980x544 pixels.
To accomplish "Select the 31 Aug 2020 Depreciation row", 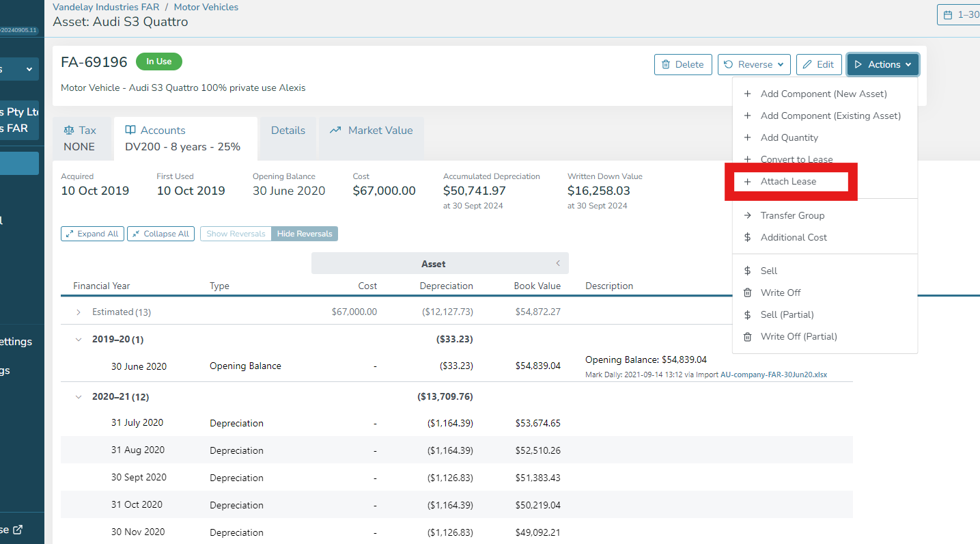I will [457, 450].
